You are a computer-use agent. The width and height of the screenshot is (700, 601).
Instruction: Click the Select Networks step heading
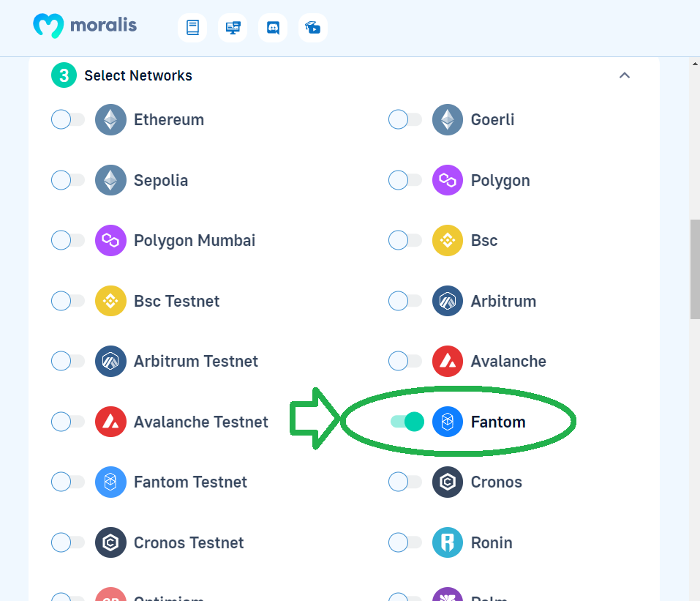click(x=138, y=75)
